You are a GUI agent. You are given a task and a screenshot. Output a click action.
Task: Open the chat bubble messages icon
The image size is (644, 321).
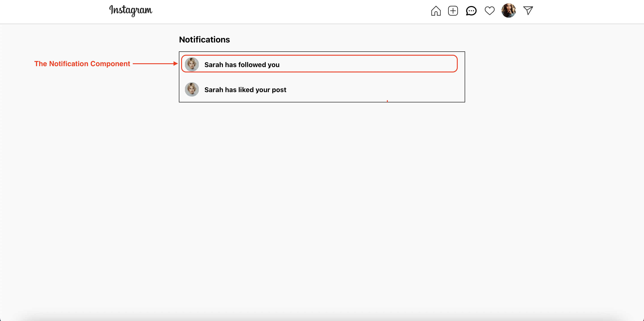471,11
